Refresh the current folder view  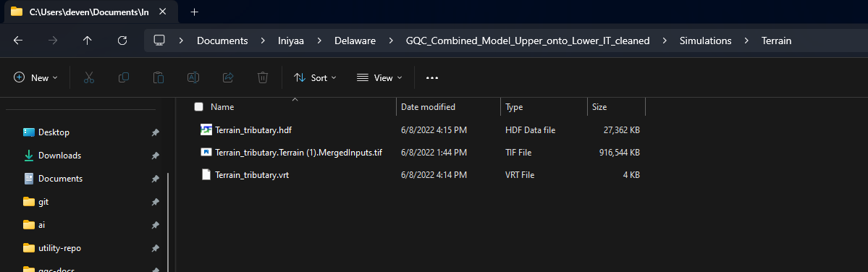[123, 41]
